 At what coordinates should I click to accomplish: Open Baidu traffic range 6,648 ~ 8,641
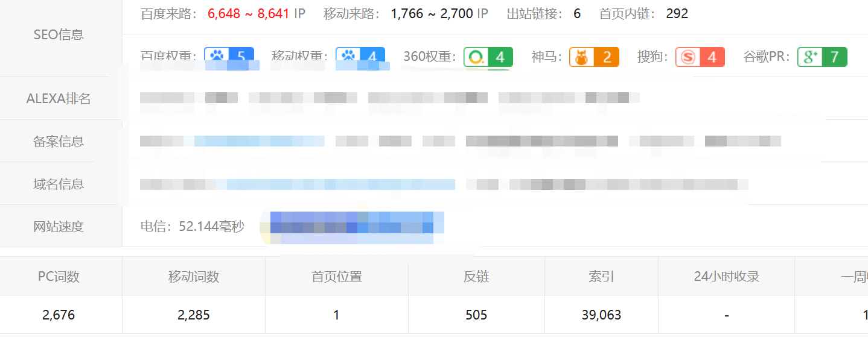coord(248,13)
